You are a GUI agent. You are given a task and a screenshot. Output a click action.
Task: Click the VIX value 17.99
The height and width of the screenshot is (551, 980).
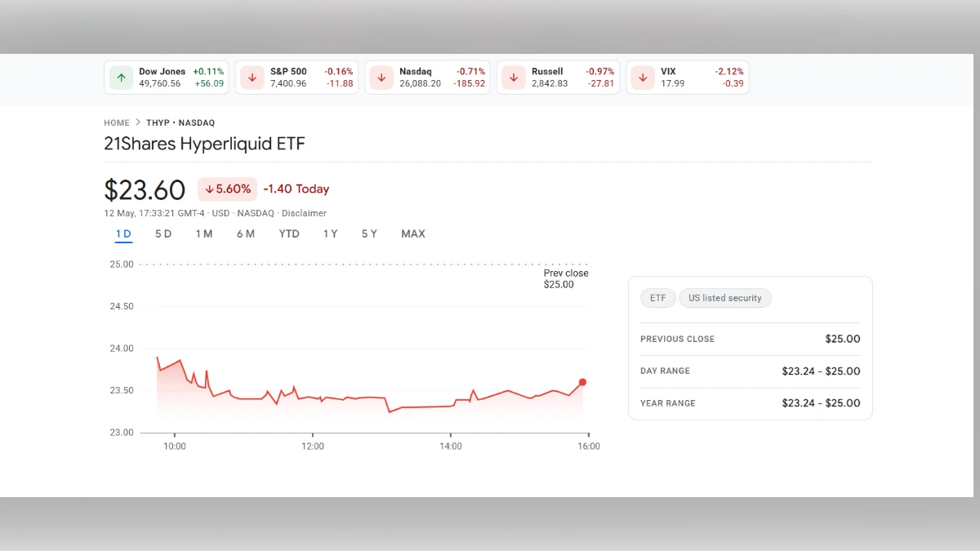(673, 83)
